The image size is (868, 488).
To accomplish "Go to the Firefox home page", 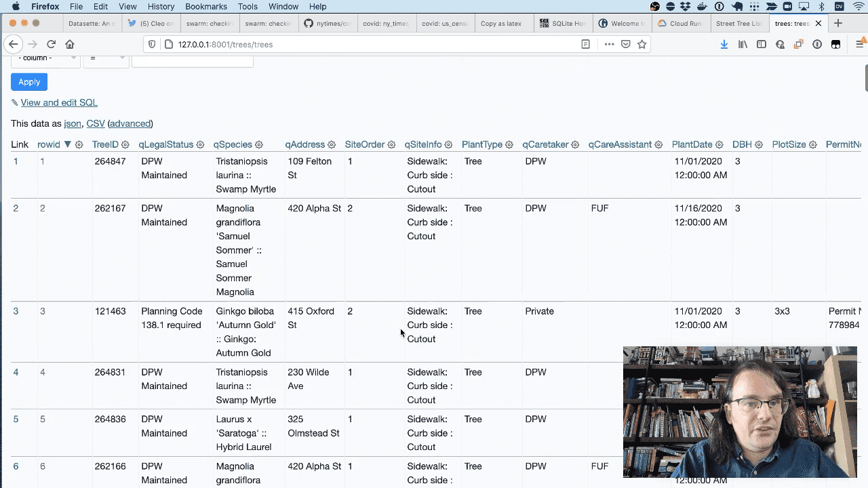I will click(x=69, y=44).
